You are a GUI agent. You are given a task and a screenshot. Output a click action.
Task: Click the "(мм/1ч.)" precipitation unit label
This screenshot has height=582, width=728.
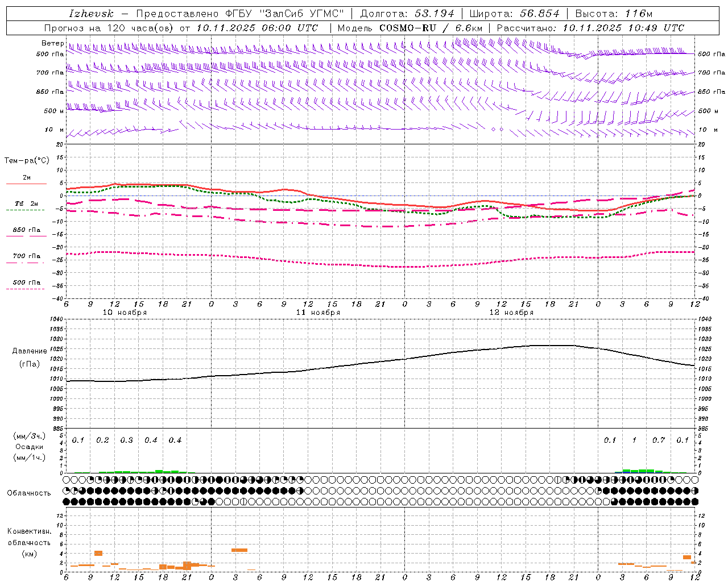30,458
